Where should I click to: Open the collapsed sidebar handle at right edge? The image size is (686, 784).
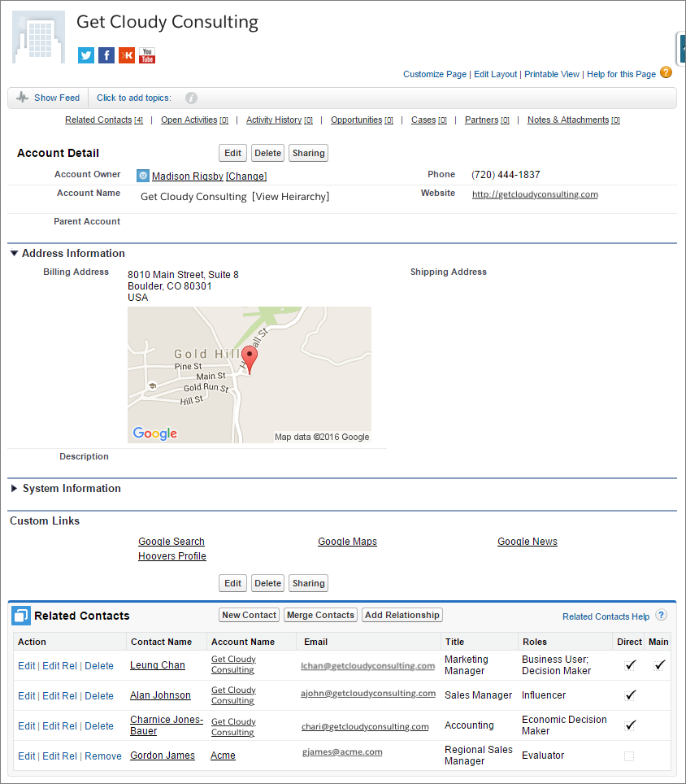pos(681,49)
